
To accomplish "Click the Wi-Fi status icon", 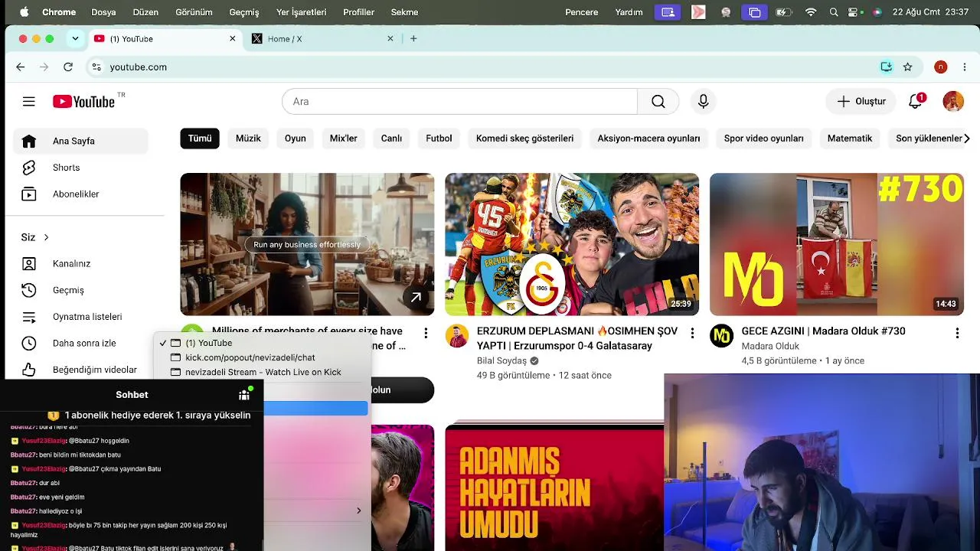I will [x=811, y=12].
